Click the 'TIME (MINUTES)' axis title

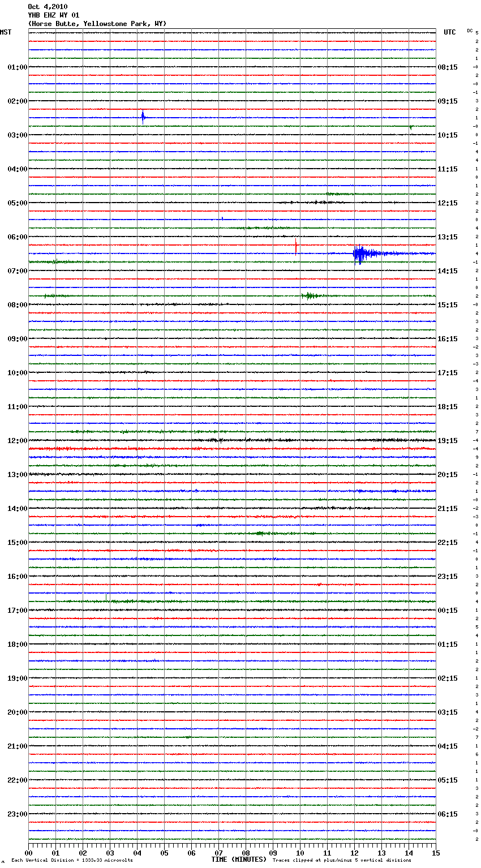coord(239,860)
